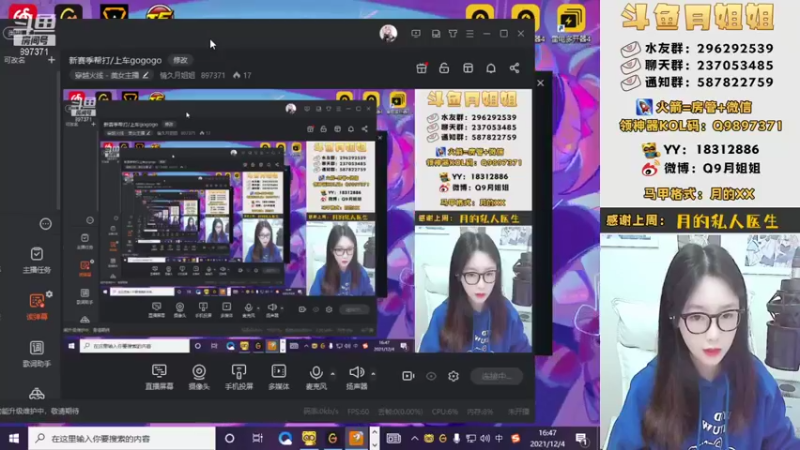Start recording with the video camera icon
This screenshot has height=450, width=800.
[x=408, y=376]
